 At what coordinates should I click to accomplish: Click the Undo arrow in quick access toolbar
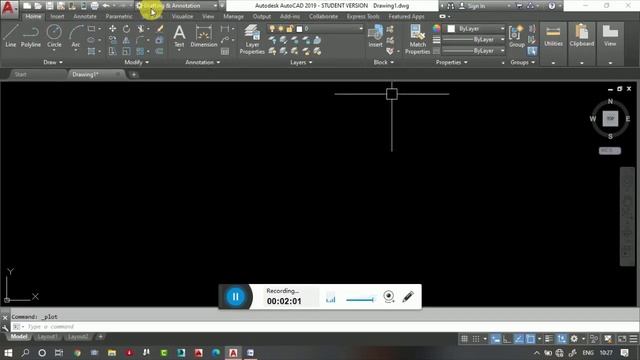(x=106, y=6)
